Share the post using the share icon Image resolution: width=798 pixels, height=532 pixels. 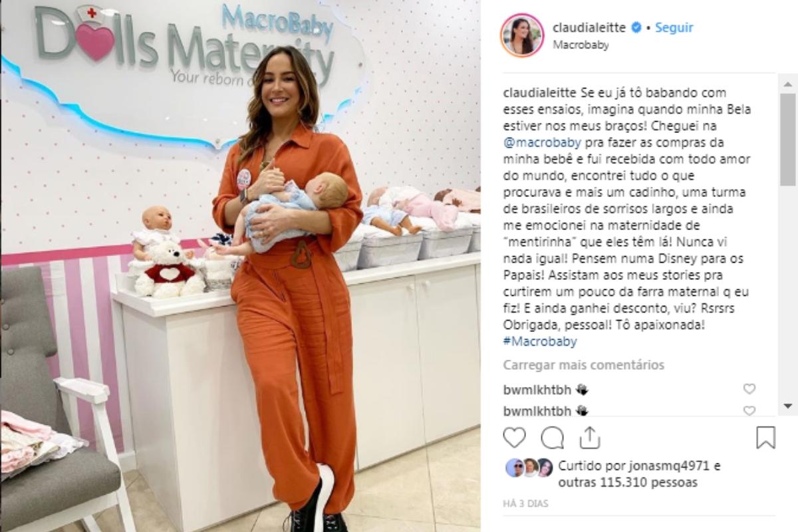[589, 437]
